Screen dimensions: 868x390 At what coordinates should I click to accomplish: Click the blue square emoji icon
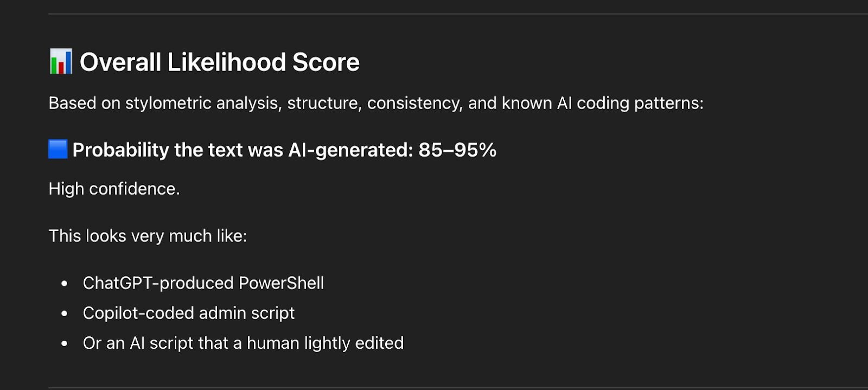pos(58,149)
